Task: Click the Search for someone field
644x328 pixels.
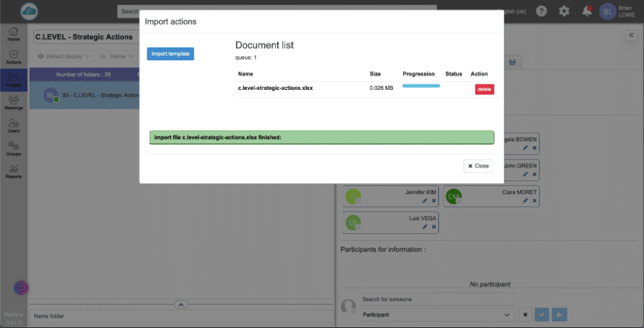Action: coord(437,299)
